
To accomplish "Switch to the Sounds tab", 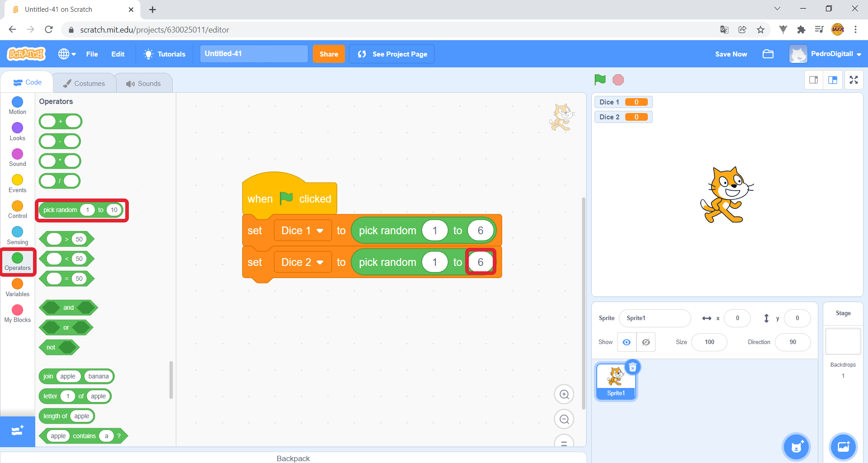I will pyautogui.click(x=143, y=83).
